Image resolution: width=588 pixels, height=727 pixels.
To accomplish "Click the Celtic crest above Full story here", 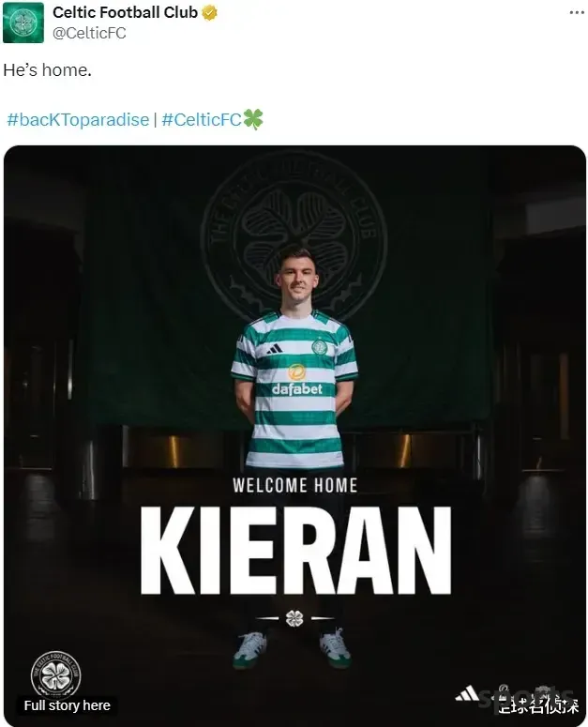I will click(x=55, y=674).
